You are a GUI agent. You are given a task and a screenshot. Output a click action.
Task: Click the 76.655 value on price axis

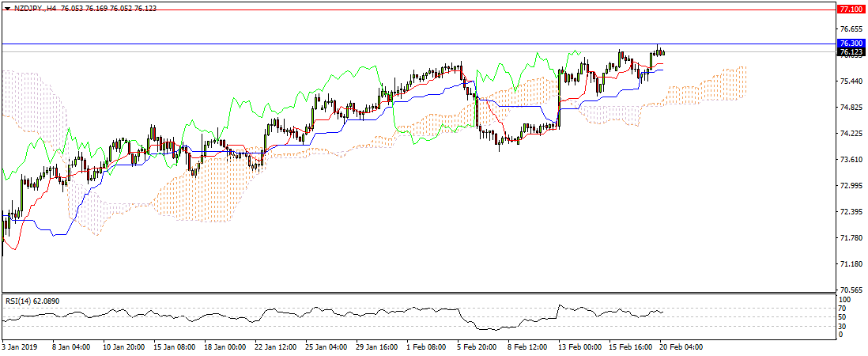point(850,29)
